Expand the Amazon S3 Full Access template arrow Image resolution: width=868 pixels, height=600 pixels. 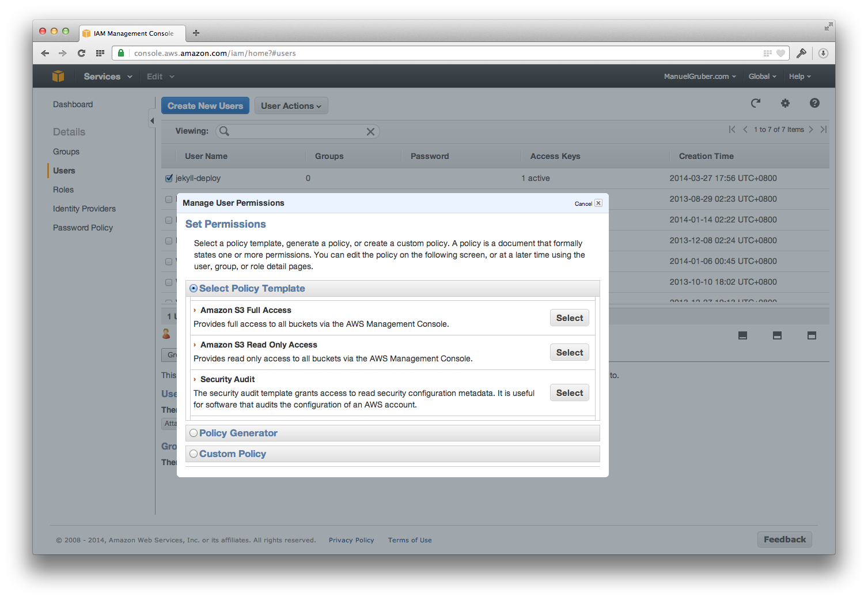195,310
